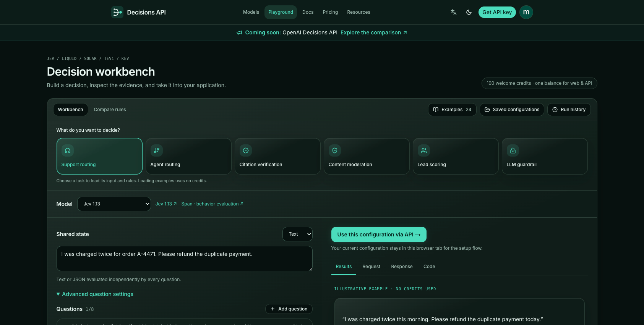Click the Lead scoring people icon
Viewport: 644px width, 325px height.
click(x=424, y=150)
